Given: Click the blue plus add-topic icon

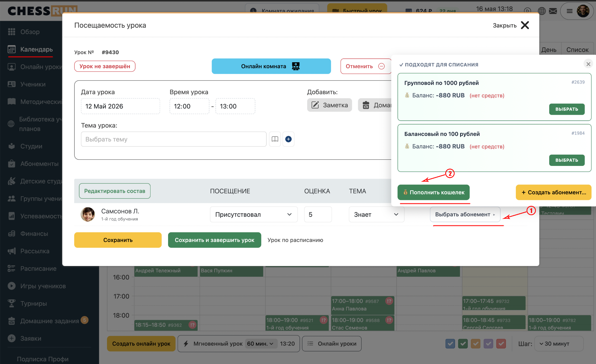Looking at the screenshot, I should click(x=288, y=139).
